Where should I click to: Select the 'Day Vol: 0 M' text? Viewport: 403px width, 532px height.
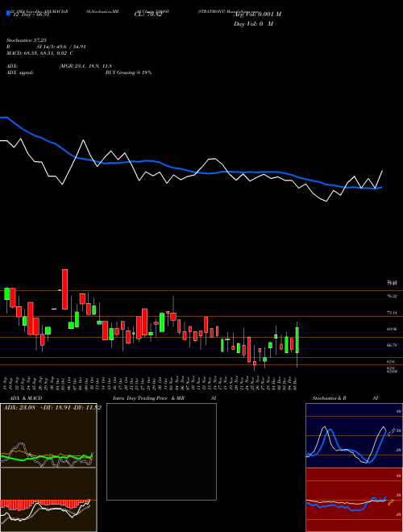click(253, 24)
